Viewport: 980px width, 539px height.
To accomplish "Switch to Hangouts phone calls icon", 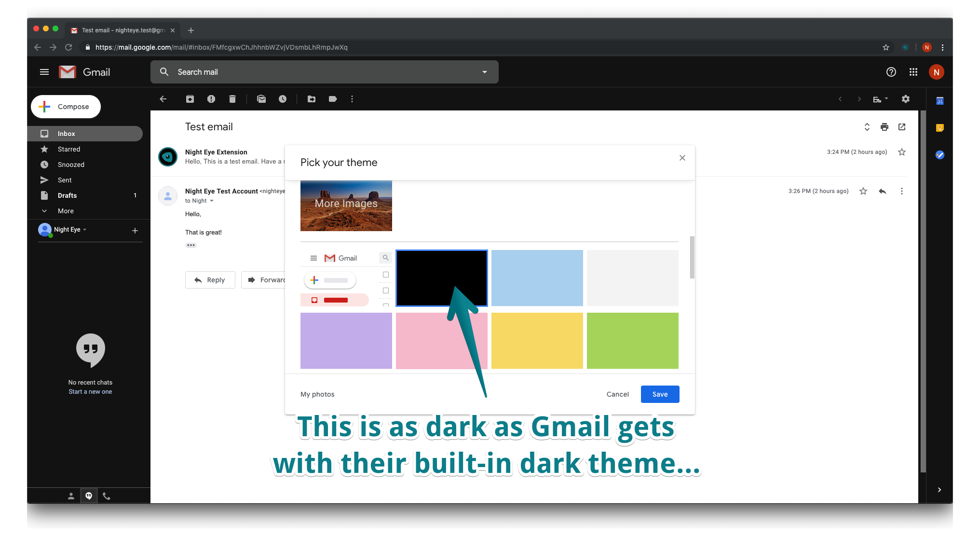I will coord(107,496).
